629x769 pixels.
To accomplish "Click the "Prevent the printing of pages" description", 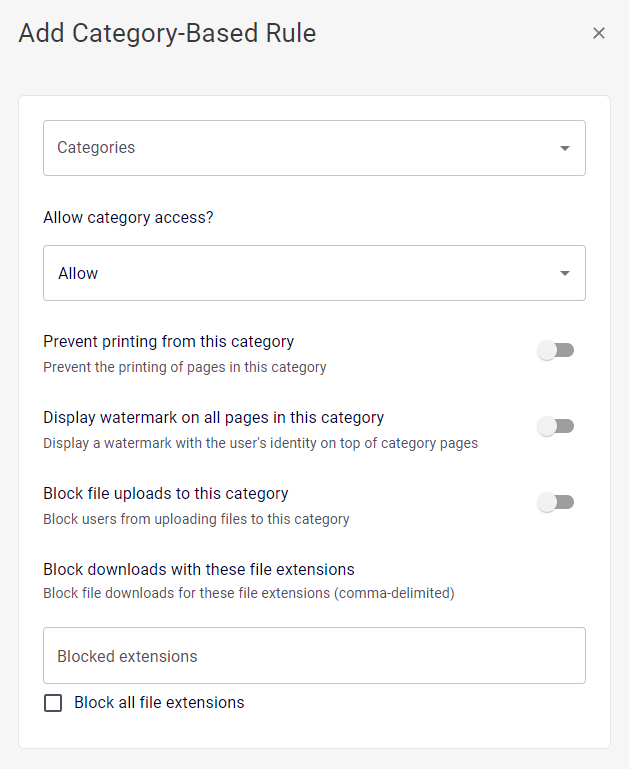I will [x=184, y=367].
